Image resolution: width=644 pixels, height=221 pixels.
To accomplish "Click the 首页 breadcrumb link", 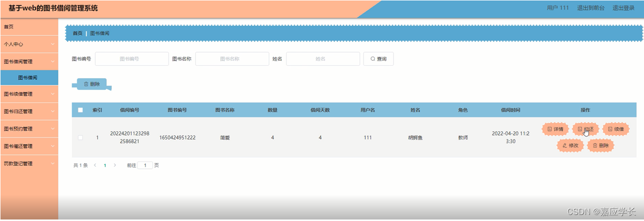I will [78, 33].
